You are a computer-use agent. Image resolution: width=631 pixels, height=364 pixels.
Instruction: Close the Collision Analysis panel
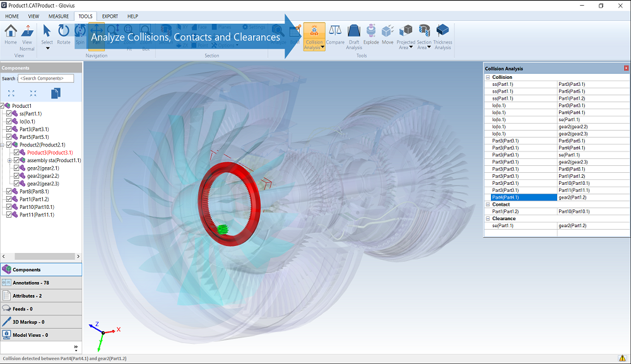(x=626, y=68)
